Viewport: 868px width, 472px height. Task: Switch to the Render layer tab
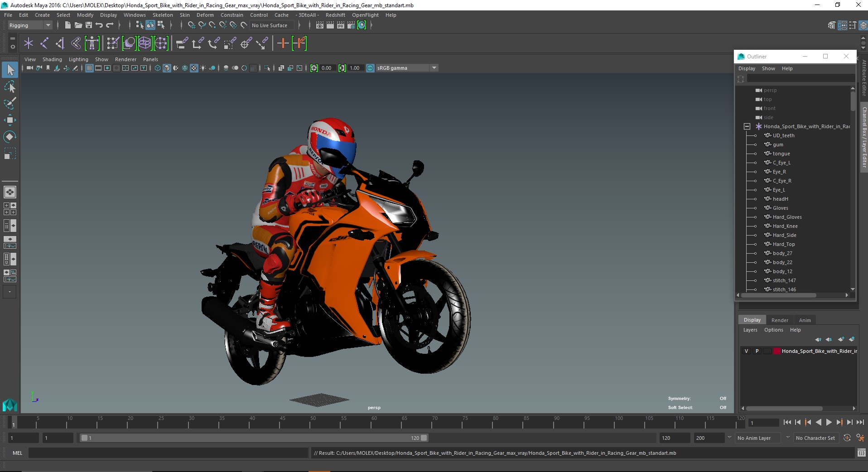click(780, 320)
